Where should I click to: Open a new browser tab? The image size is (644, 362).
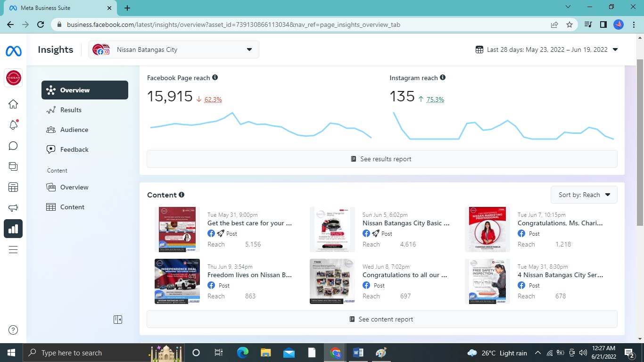coord(127,8)
